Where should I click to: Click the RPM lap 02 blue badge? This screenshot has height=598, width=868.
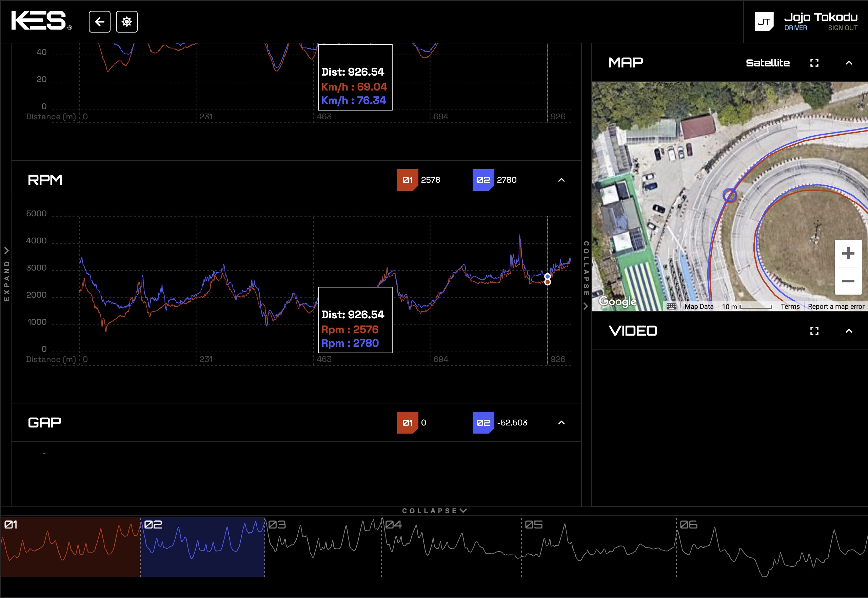(x=483, y=180)
